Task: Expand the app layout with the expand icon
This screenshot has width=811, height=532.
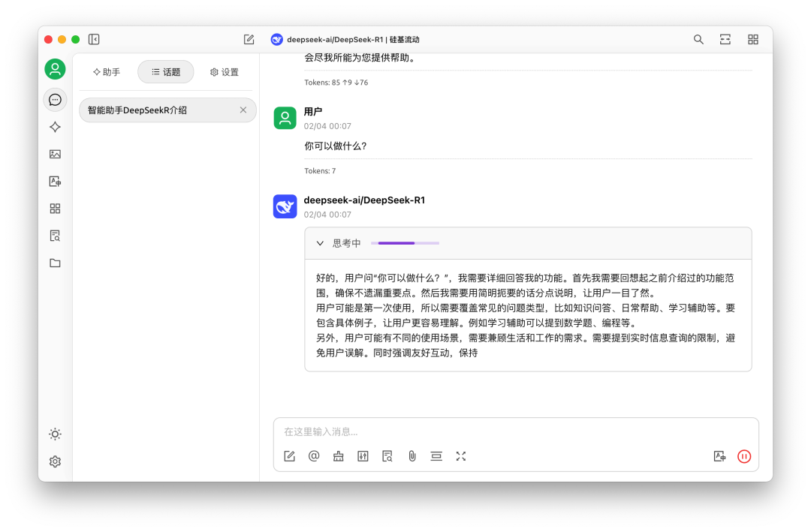Action: (x=725, y=39)
